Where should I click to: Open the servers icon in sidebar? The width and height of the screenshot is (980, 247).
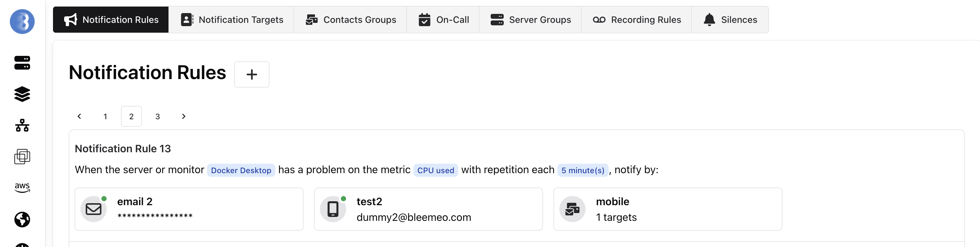pyautogui.click(x=22, y=63)
